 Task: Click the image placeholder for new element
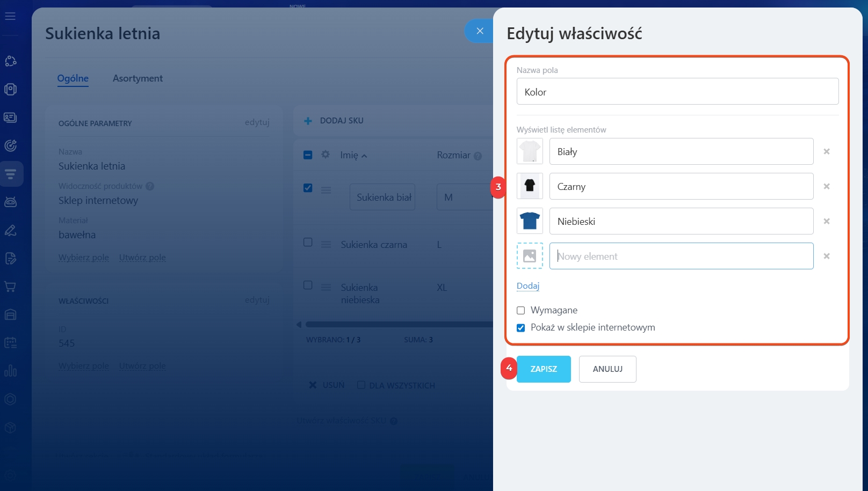(x=530, y=256)
